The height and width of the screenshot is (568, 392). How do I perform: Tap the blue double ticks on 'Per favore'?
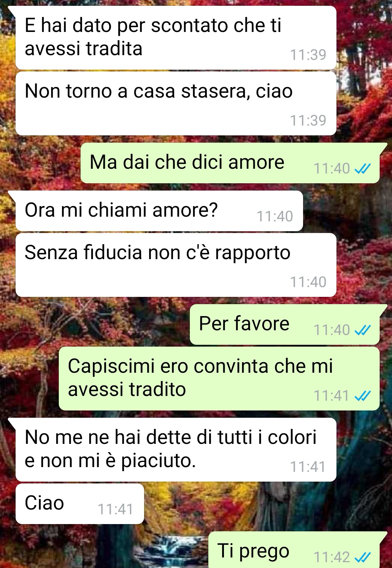[x=362, y=330]
